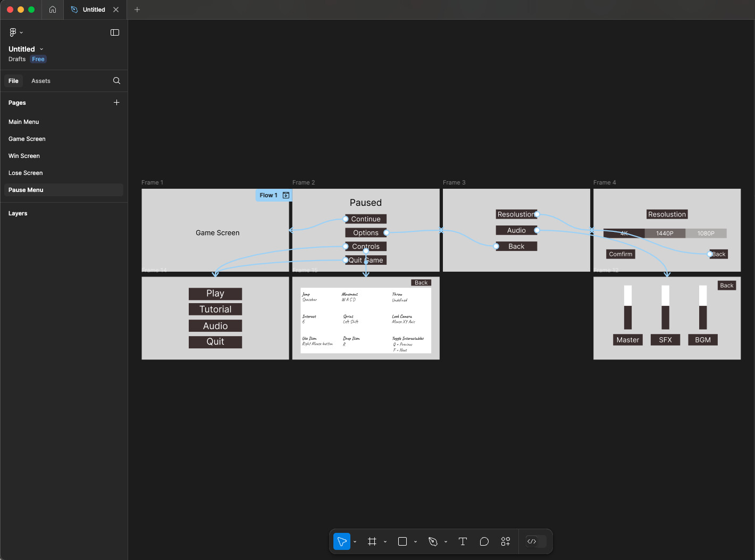Toggle the sidebar collapse icon
Viewport: 755px width, 560px height.
[115, 32]
